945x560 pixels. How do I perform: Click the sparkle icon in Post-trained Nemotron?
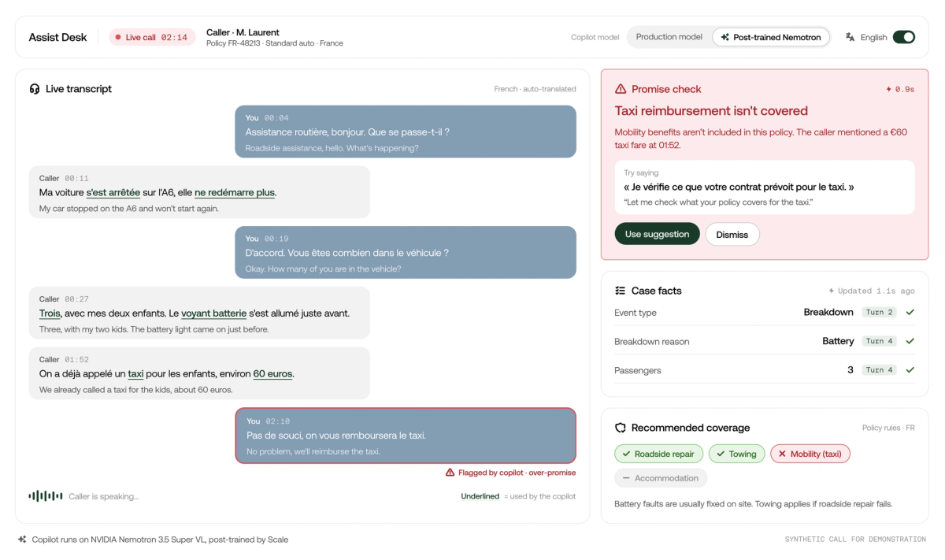coord(725,37)
